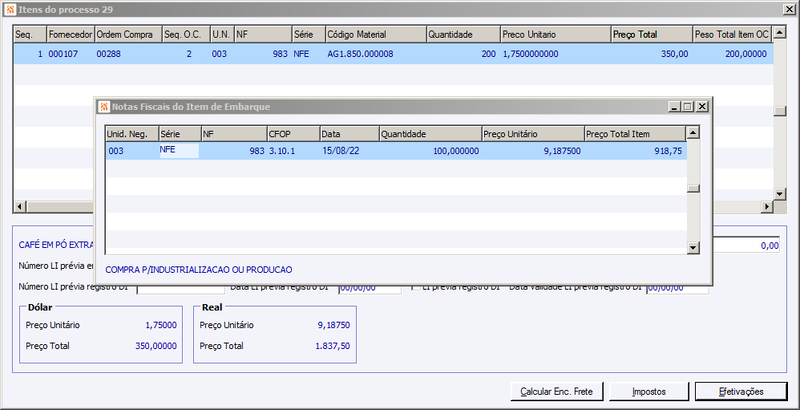Select the NFE série cell in Notas Fiscais
Screen dimensions: 800x410
click(x=179, y=151)
